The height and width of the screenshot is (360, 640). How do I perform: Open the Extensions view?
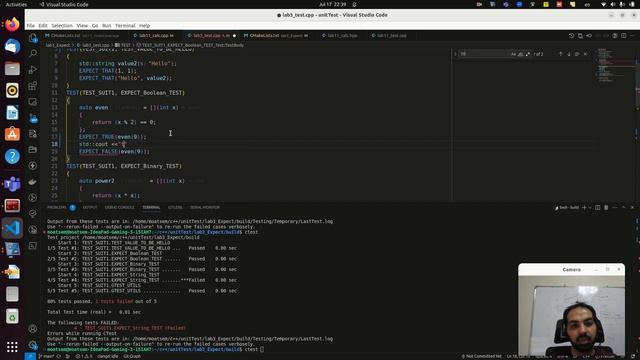(33, 86)
